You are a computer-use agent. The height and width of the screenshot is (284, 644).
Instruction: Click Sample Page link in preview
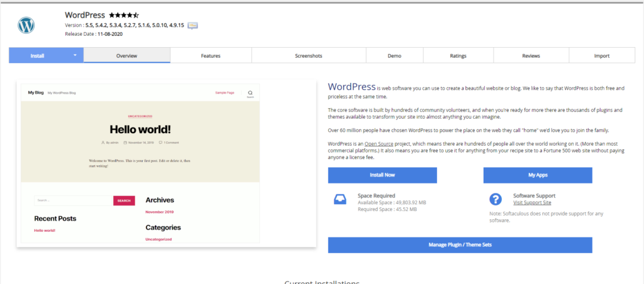pos(225,93)
